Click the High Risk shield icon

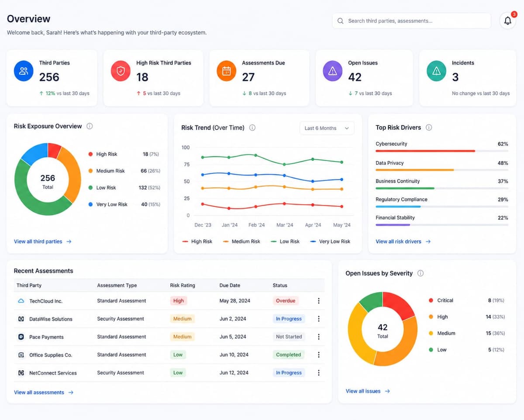pos(121,71)
